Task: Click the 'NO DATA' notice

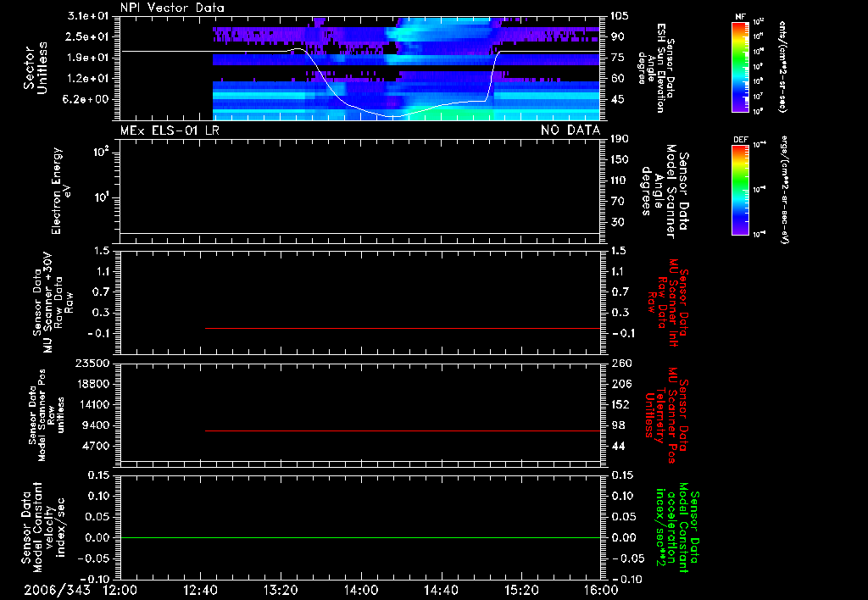Action: coord(570,131)
